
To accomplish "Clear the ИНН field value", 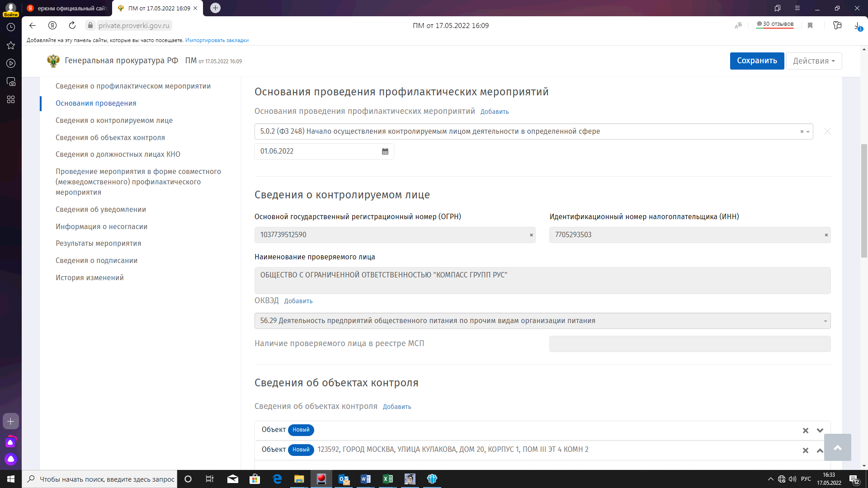I will pos(826,235).
